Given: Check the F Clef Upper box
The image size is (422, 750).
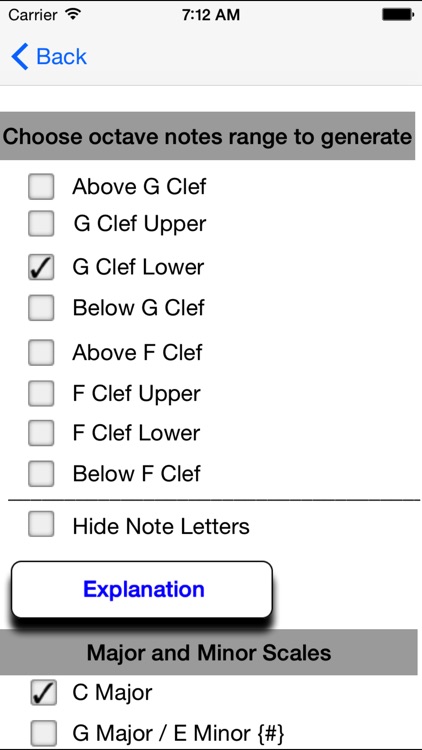Looking at the screenshot, I should (41, 394).
